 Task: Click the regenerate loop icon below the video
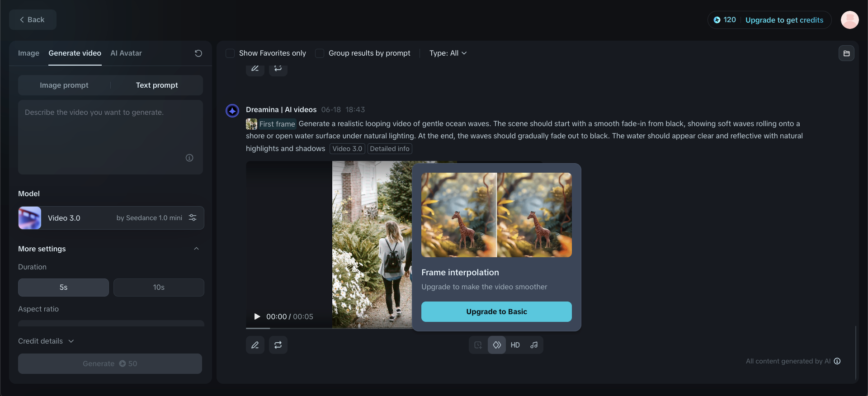click(x=278, y=345)
